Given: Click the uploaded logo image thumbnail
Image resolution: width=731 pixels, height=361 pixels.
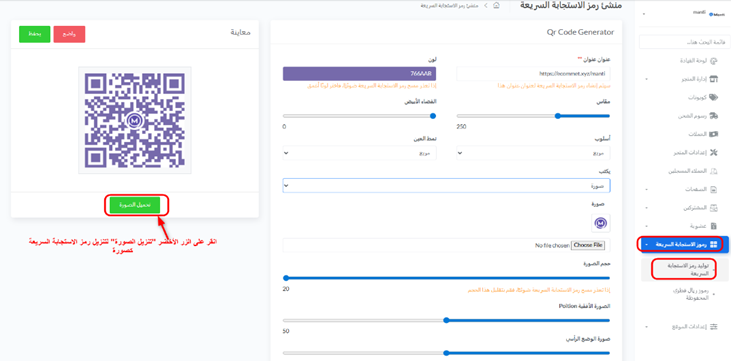Looking at the screenshot, I should point(601,223).
